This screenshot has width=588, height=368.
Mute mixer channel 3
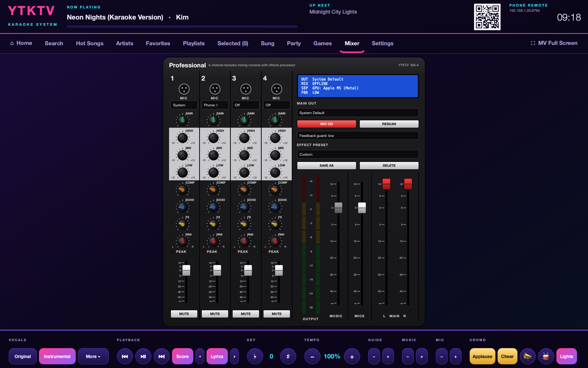point(246,314)
